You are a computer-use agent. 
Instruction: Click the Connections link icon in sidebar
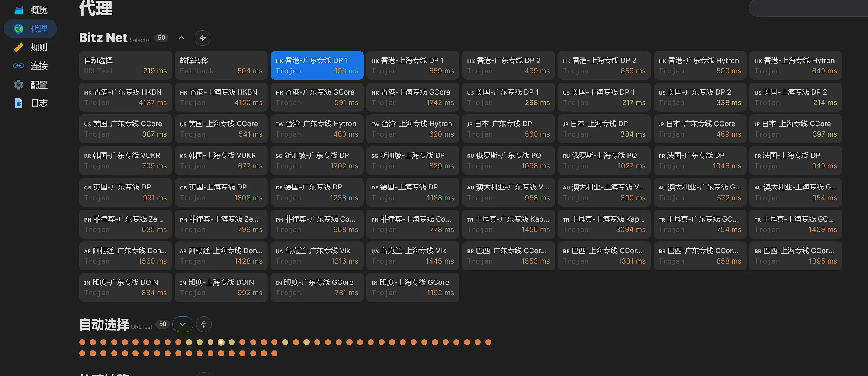point(19,66)
